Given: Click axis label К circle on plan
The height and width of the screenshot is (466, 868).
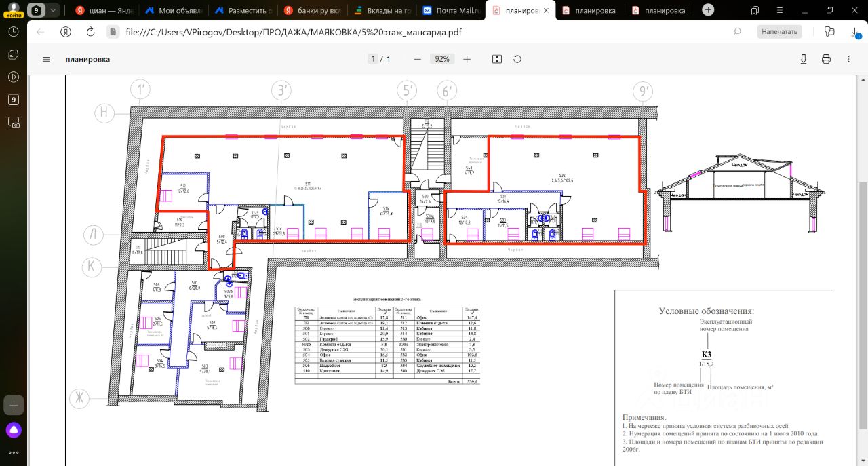Looking at the screenshot, I should [x=92, y=267].
